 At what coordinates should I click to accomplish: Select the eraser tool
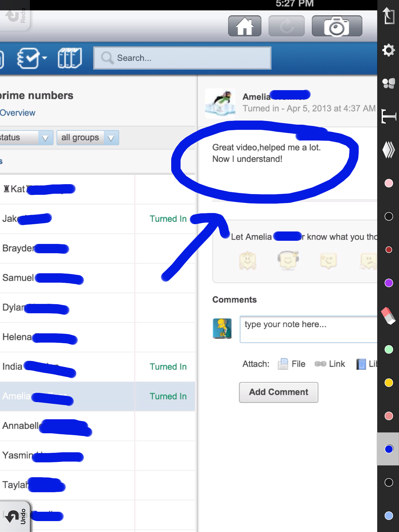pos(388,316)
